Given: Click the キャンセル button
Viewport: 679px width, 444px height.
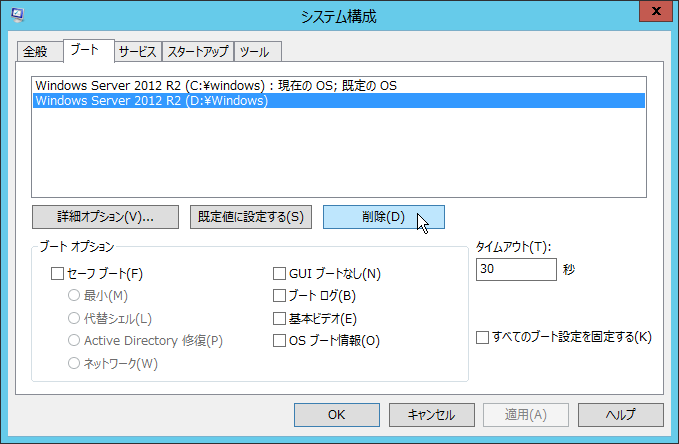Looking at the screenshot, I should [x=432, y=415].
